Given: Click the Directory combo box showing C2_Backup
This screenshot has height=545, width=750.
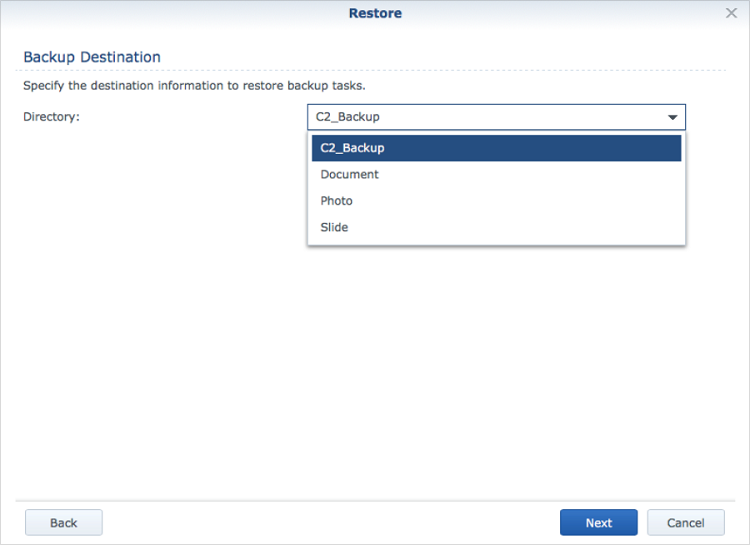Looking at the screenshot, I should [x=496, y=117].
